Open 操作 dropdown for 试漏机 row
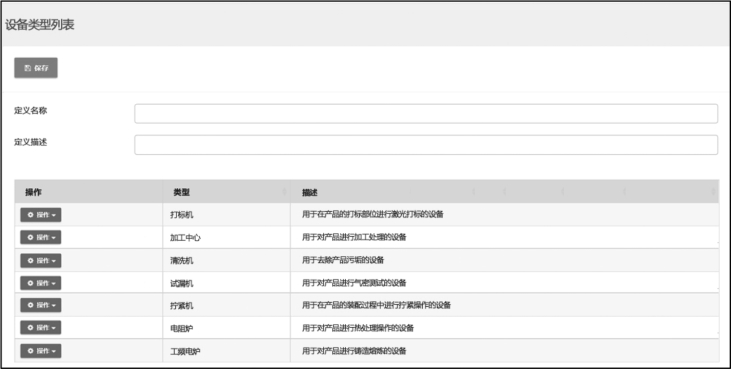The width and height of the screenshot is (731, 369). 41,283
